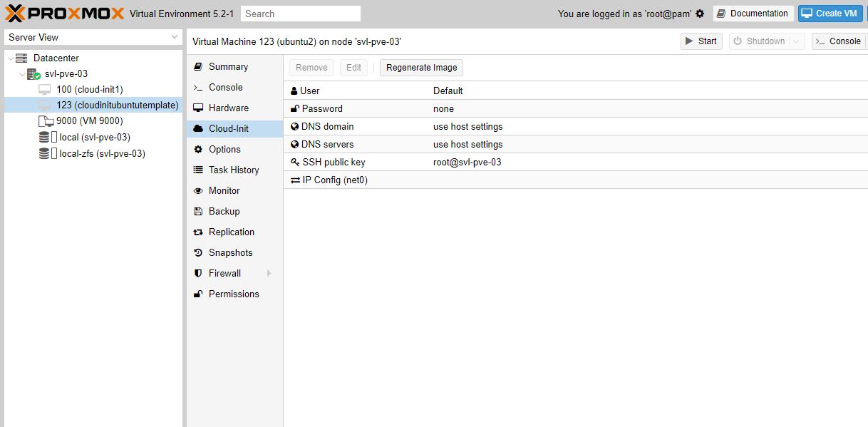Collapse the Datacenter tree node
The height and width of the screenshot is (427, 868).
point(11,58)
